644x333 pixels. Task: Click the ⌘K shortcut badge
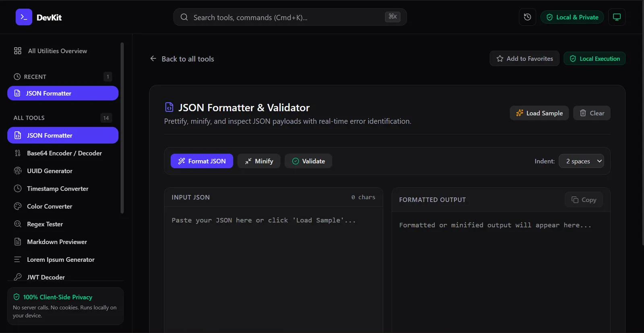tap(393, 17)
